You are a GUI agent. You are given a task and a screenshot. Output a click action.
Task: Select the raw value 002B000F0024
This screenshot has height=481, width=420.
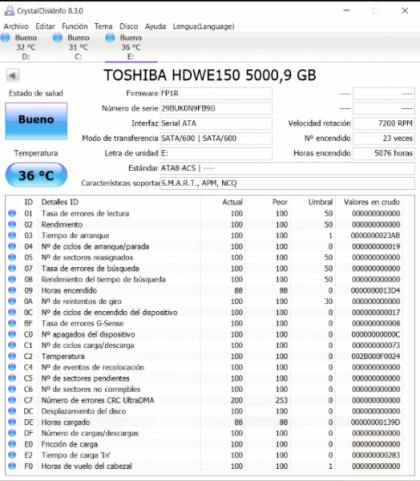click(x=376, y=356)
